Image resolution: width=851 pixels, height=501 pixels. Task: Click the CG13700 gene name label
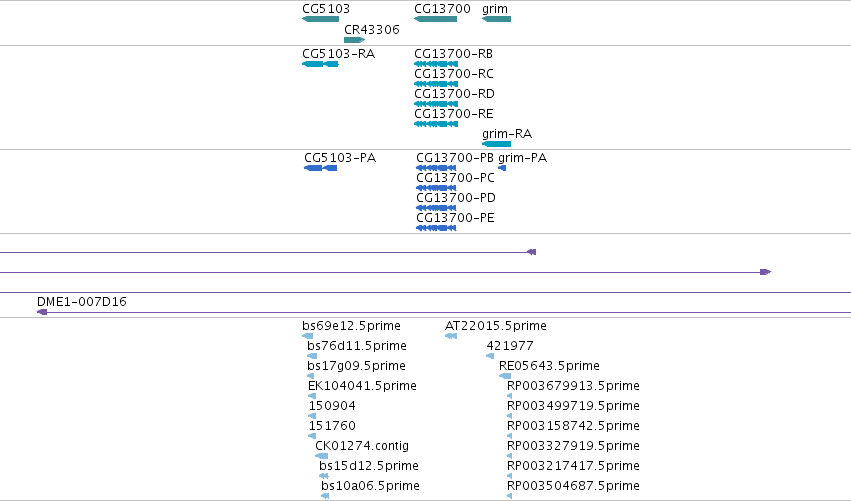(442, 9)
